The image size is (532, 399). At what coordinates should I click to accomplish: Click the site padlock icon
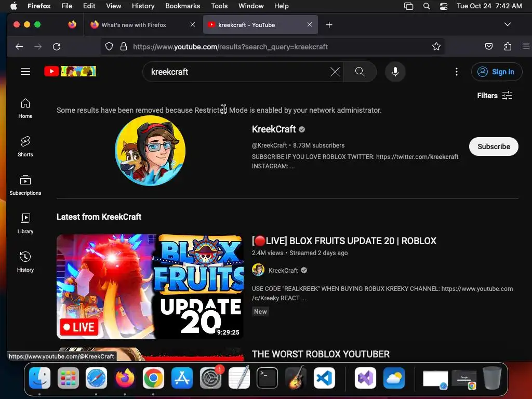[124, 46]
